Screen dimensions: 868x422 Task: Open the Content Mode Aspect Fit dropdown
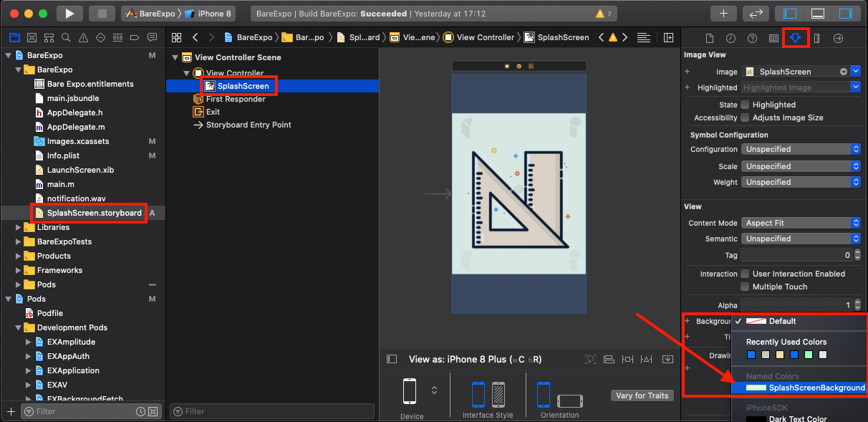tap(801, 223)
